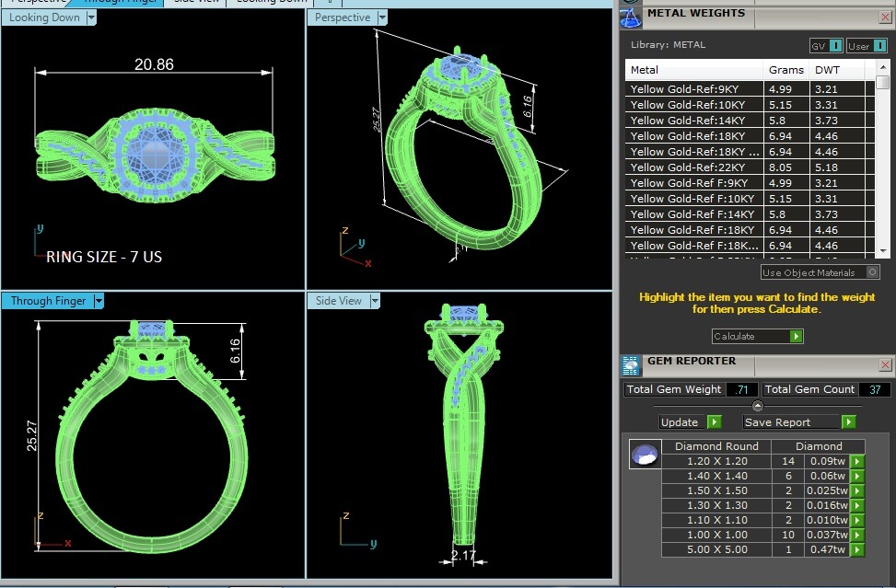Click green arrow for 1.20 X 1.20 diamond row
The image size is (896, 588).
pyautogui.click(x=857, y=461)
